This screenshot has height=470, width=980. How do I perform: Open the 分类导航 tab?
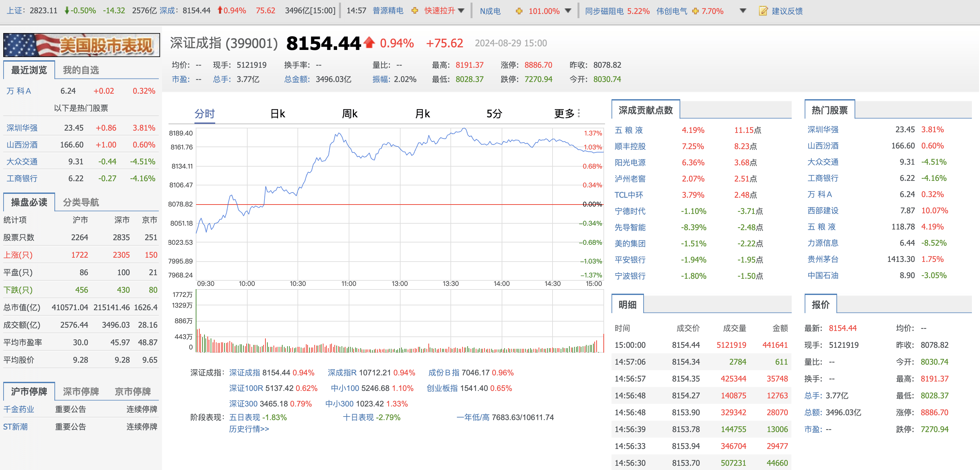pos(81,203)
